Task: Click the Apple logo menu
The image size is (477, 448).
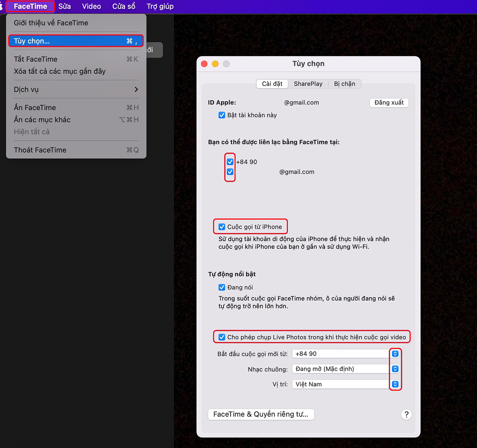Action: tap(1, 6)
